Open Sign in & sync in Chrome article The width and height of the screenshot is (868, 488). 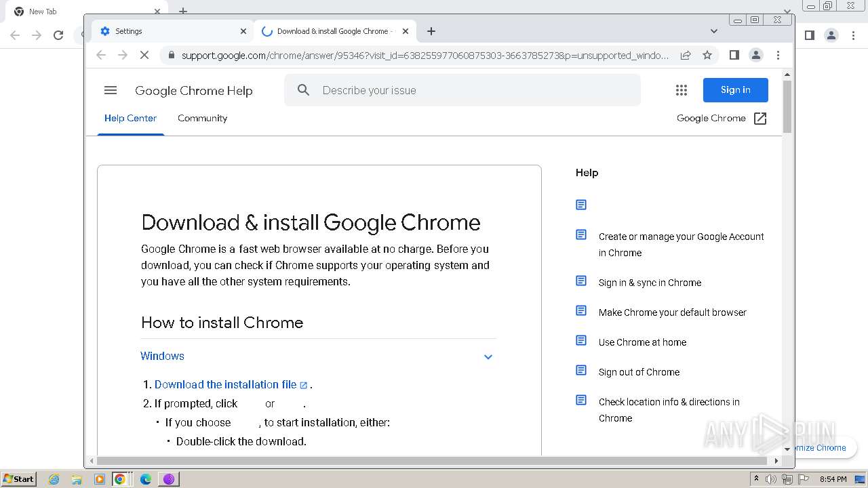(650, 283)
